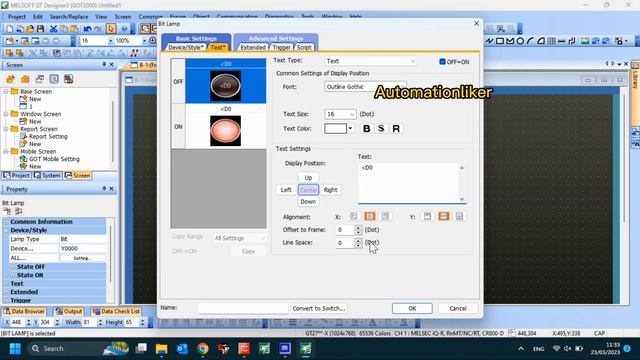This screenshot has width=640, height=360.
Task: Switch to the System tab in the left panel
Action: tap(47, 176)
